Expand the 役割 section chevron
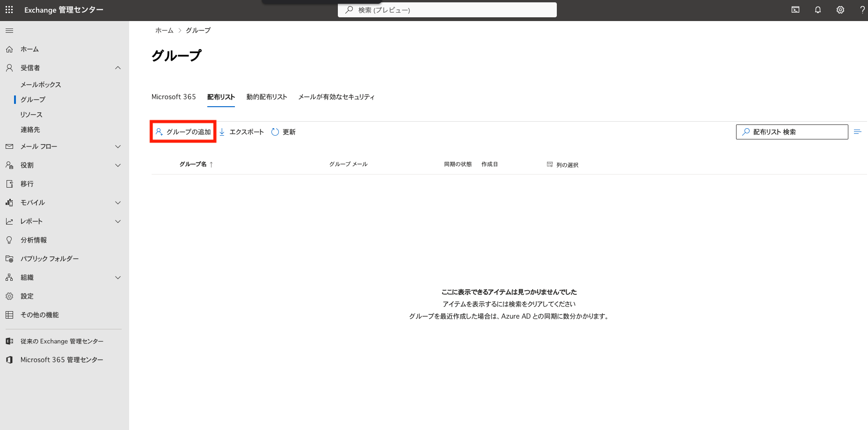Viewport: 868px width, 430px height. [x=118, y=165]
